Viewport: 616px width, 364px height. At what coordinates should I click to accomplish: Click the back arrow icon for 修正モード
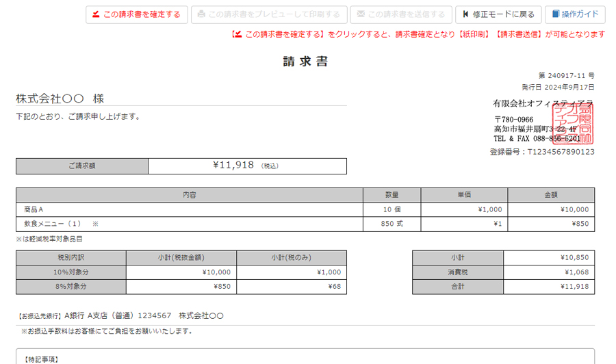point(466,14)
